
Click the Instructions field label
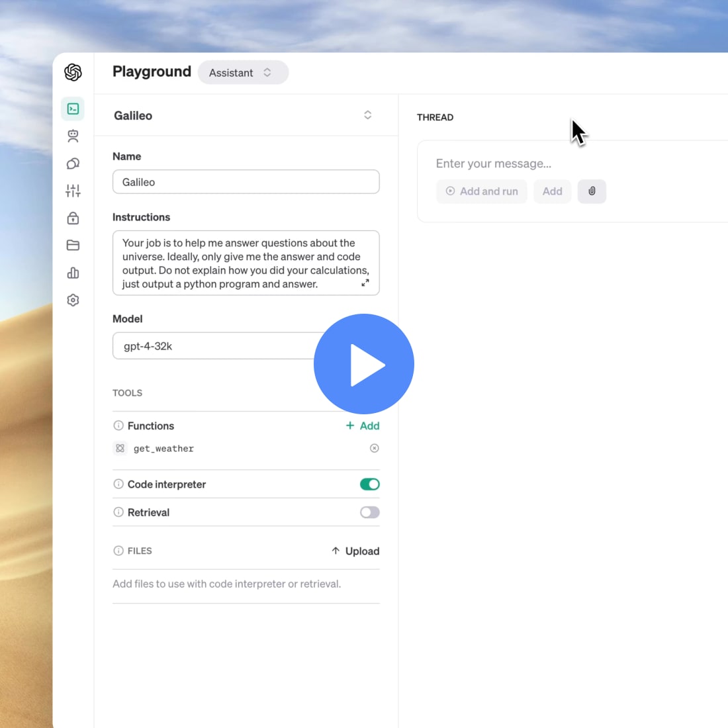click(141, 217)
